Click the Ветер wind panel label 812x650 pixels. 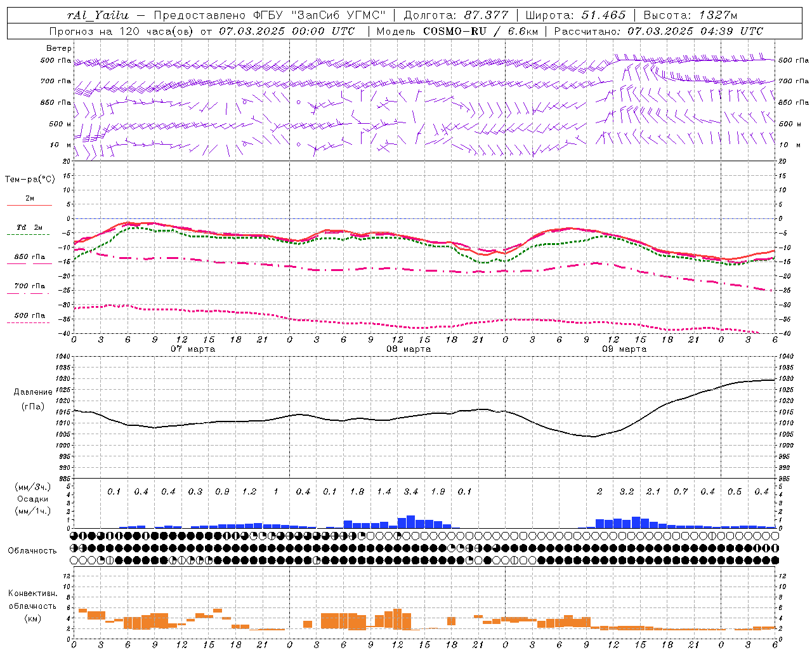coord(59,48)
